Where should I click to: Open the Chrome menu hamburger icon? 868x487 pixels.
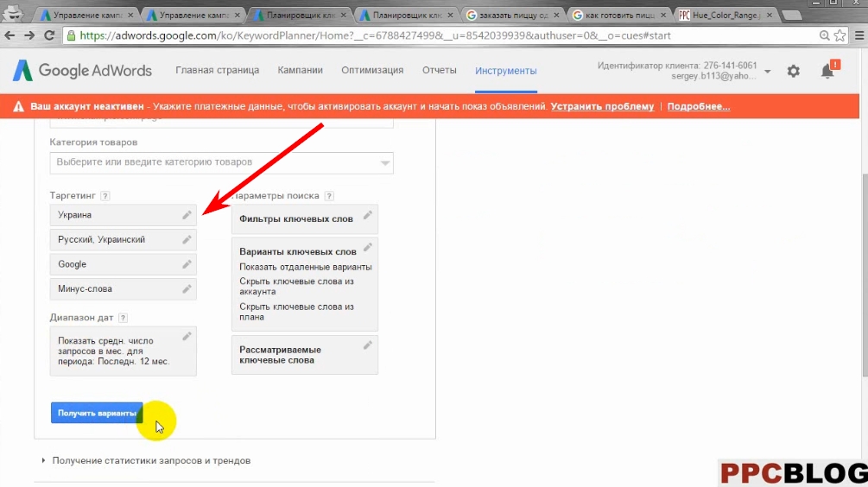tap(859, 35)
